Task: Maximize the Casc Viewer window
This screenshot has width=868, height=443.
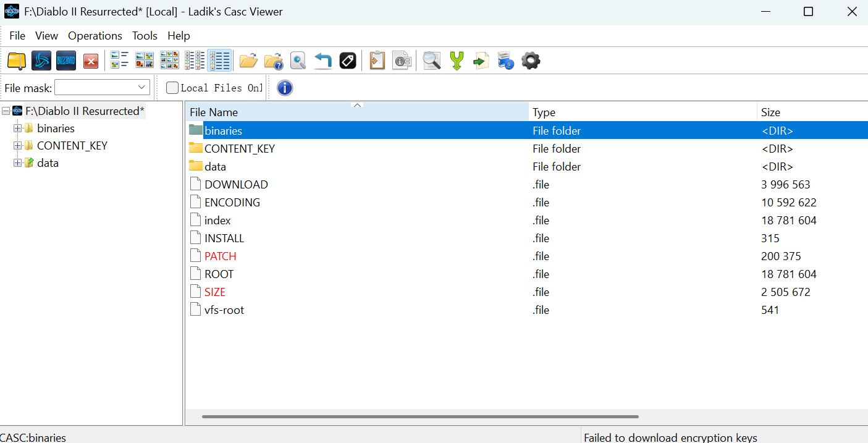Action: (808, 12)
